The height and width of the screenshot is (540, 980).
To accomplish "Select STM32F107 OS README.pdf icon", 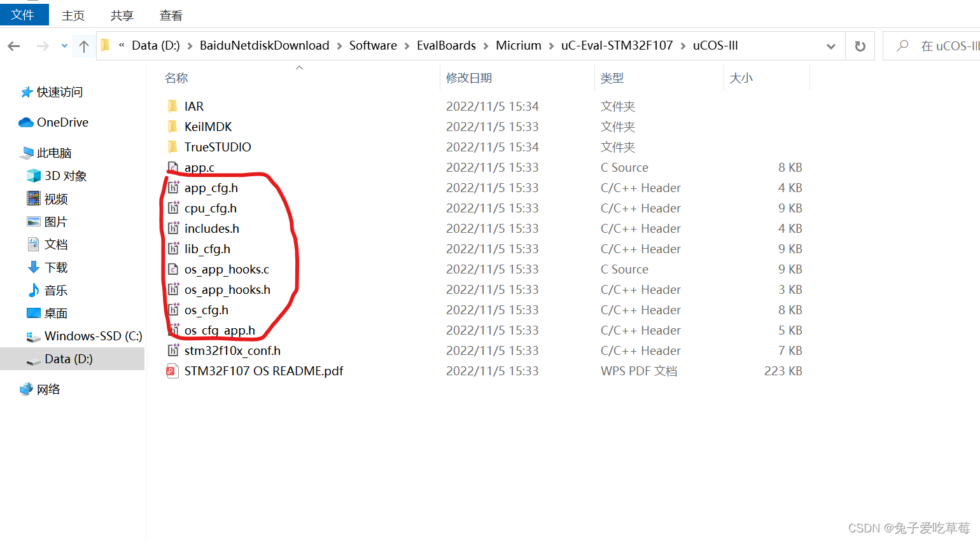I will pyautogui.click(x=172, y=371).
